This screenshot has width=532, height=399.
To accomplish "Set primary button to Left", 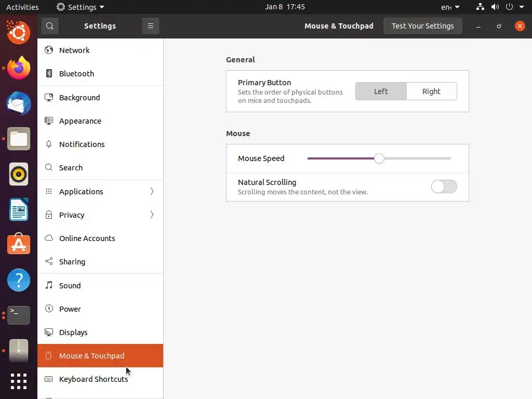I will coord(381,91).
